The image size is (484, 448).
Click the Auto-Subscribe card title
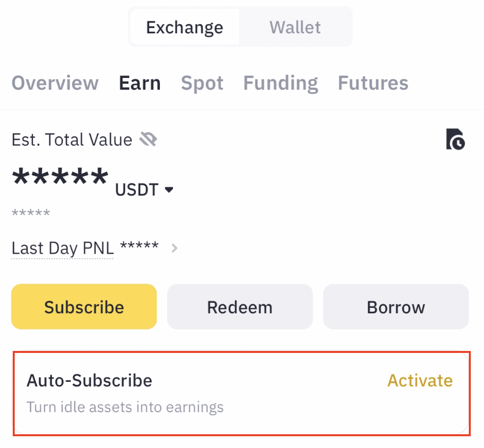89,381
